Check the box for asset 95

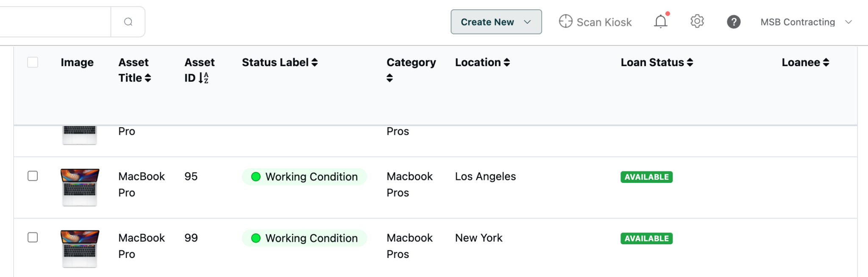[x=33, y=176]
